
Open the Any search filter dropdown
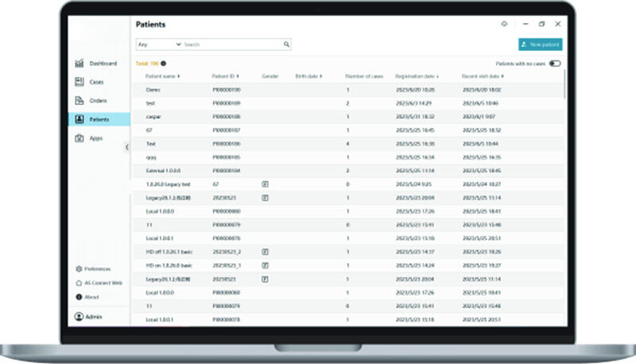[x=159, y=45]
